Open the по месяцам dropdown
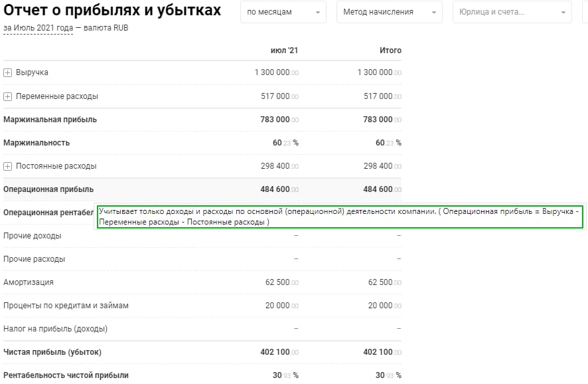 tap(283, 12)
